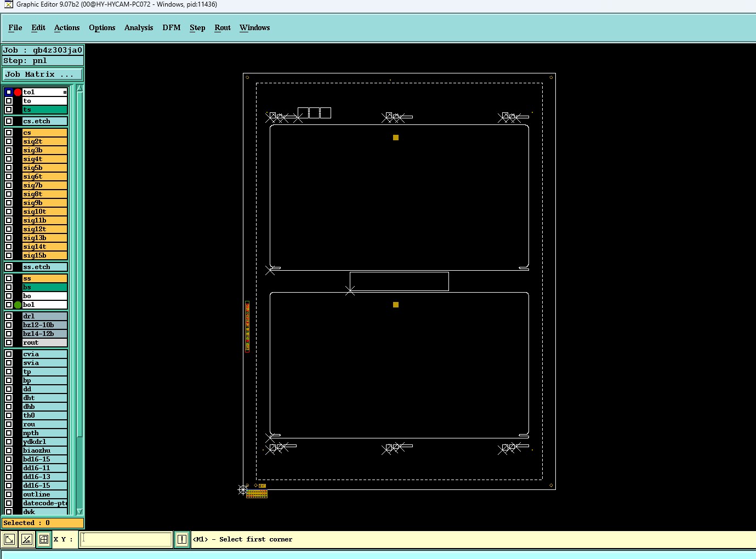Open the Analysis menu
This screenshot has width=756, height=559.
139,27
